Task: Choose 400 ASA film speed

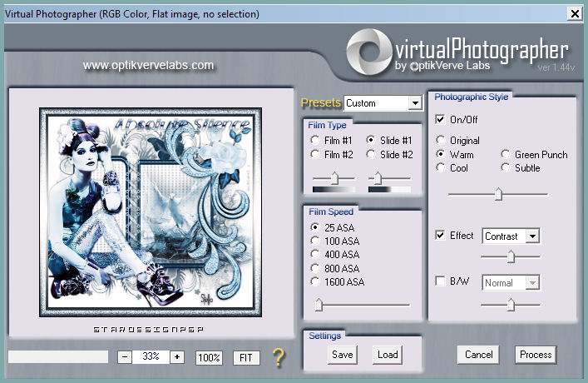Action: click(x=315, y=254)
